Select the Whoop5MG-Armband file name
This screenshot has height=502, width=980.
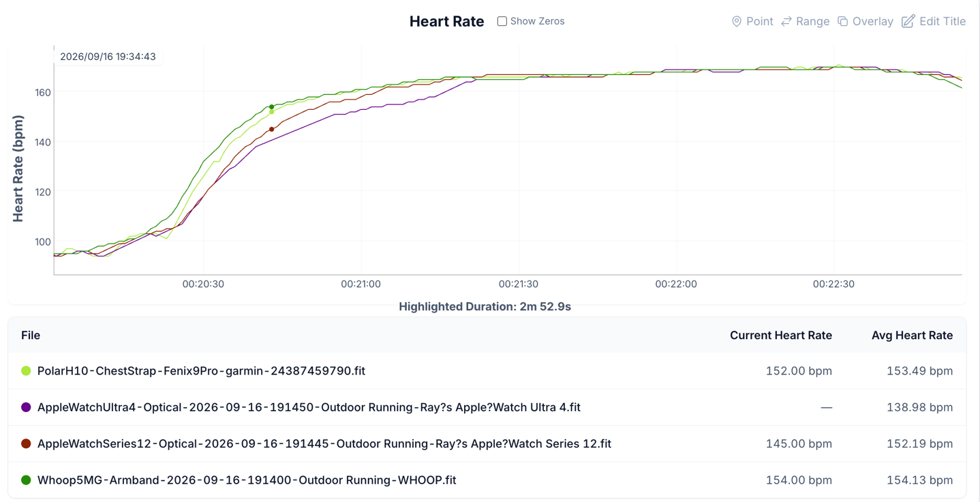[247, 480]
